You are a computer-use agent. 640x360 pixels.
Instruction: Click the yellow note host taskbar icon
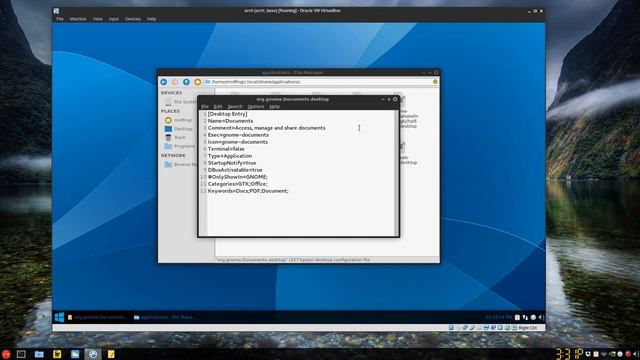(111, 354)
